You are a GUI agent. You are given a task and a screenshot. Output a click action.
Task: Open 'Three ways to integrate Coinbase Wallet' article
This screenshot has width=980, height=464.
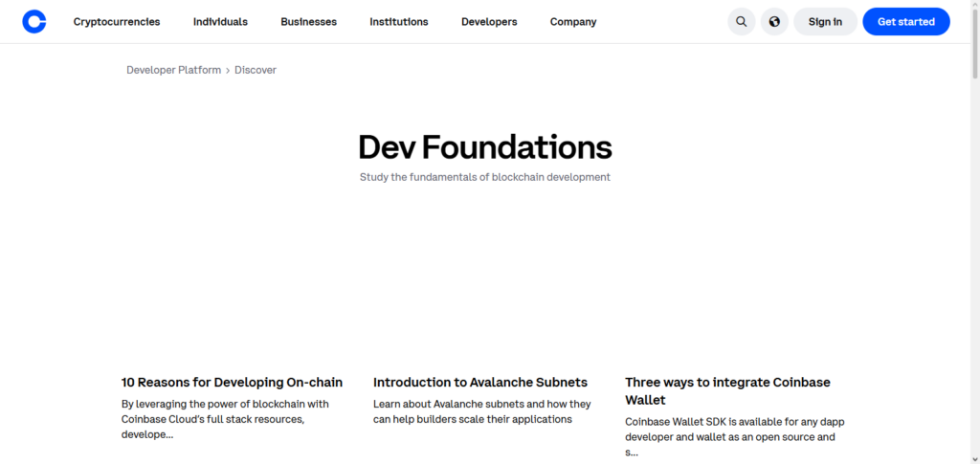[x=727, y=391]
